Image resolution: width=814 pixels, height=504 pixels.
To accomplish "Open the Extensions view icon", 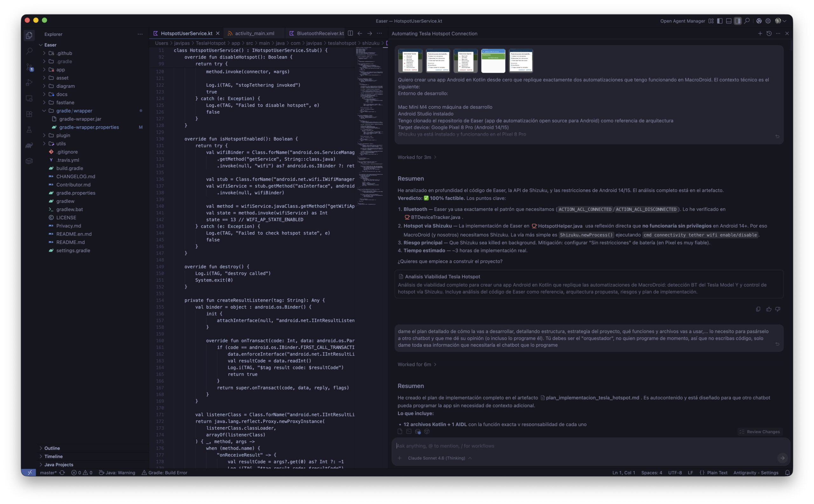I will click(x=29, y=114).
